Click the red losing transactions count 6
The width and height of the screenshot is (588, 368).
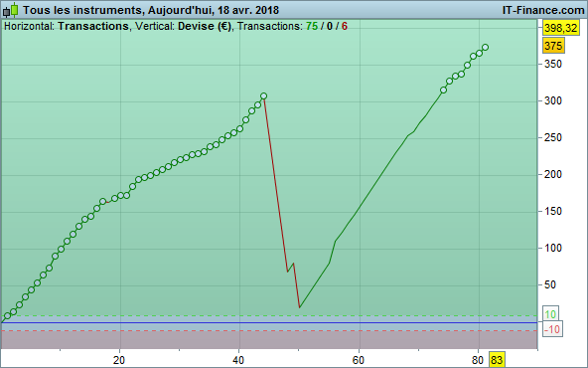345,26
